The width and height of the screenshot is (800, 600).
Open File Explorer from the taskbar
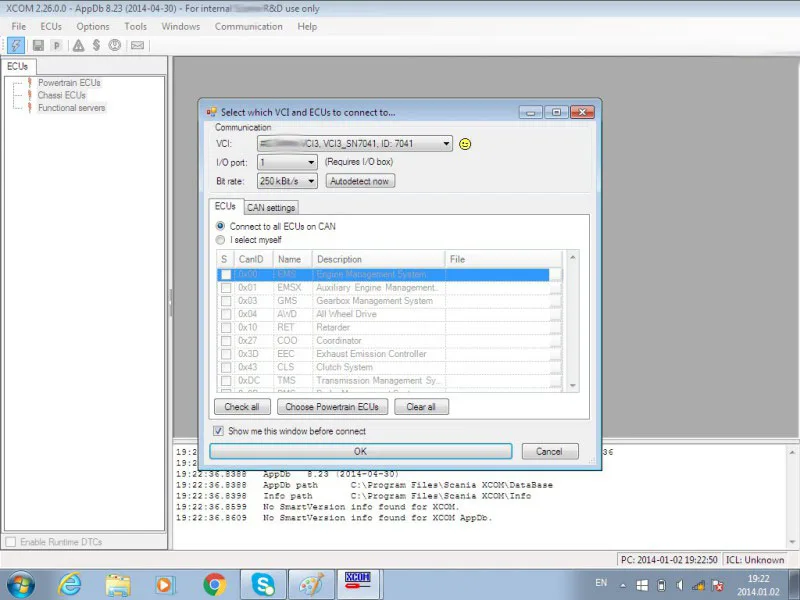(x=118, y=585)
